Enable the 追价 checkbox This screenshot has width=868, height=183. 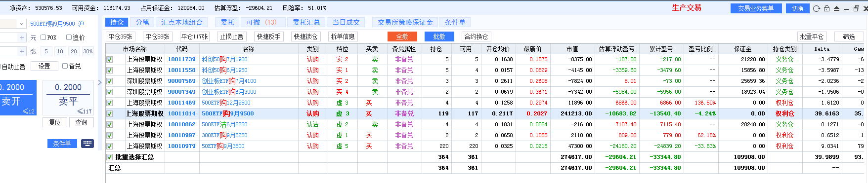(69, 37)
